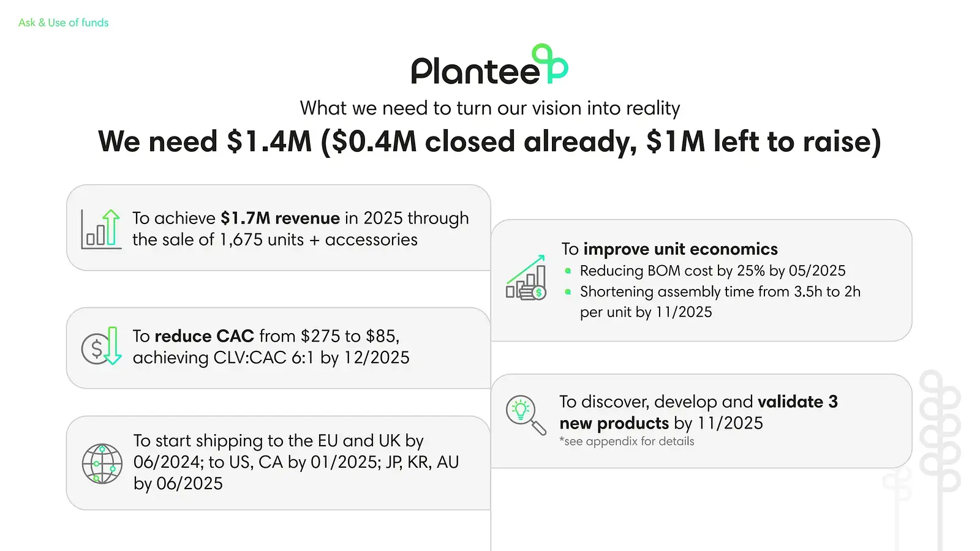
Task: Open the 'reduce CAC' card
Action: (x=279, y=348)
